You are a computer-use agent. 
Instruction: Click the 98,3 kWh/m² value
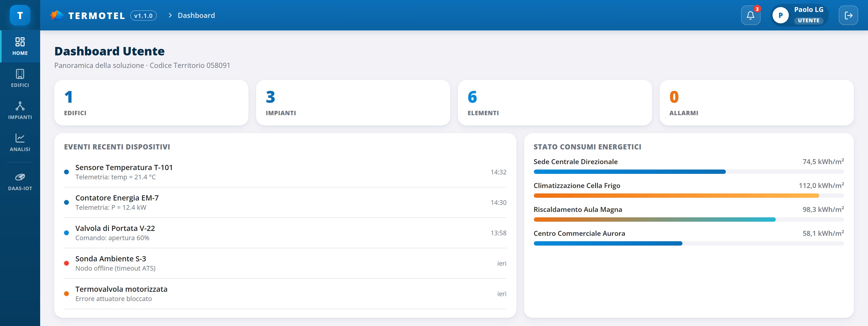tap(823, 209)
